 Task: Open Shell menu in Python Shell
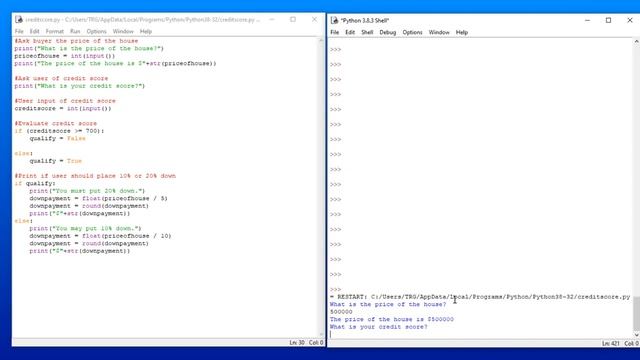367,32
